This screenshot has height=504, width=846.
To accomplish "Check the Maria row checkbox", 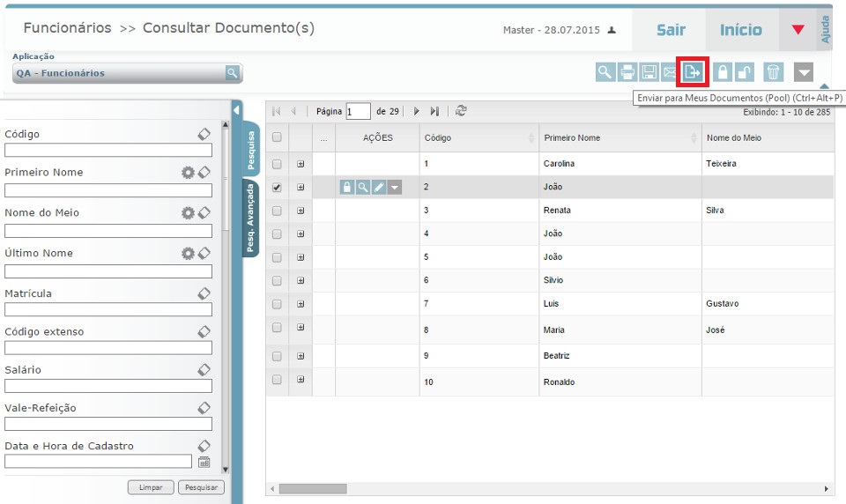I will pyautogui.click(x=277, y=328).
